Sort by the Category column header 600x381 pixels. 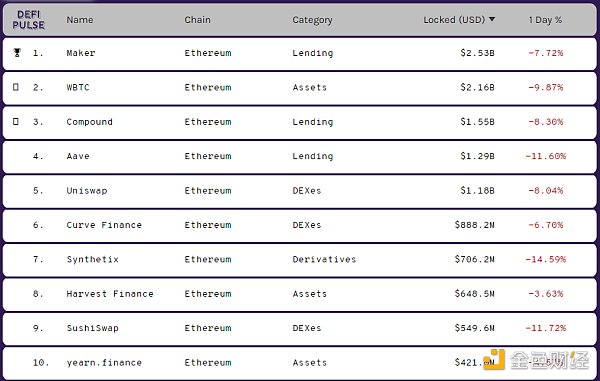312,20
